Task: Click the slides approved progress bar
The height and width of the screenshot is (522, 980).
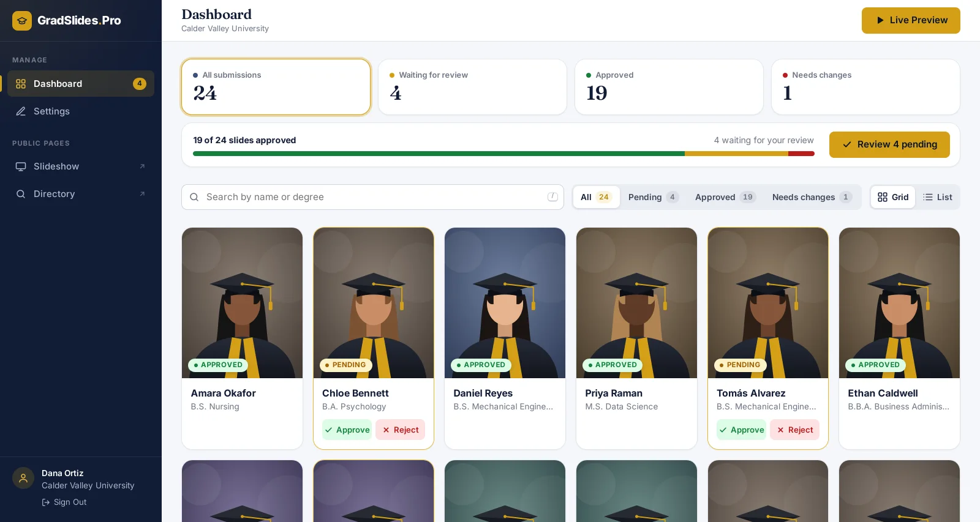Action: pos(503,154)
